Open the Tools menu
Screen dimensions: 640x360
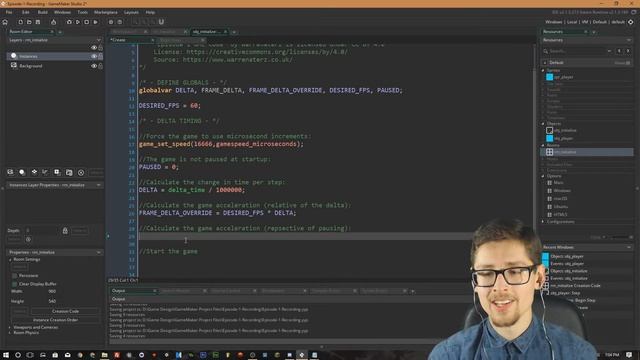coord(82,13)
